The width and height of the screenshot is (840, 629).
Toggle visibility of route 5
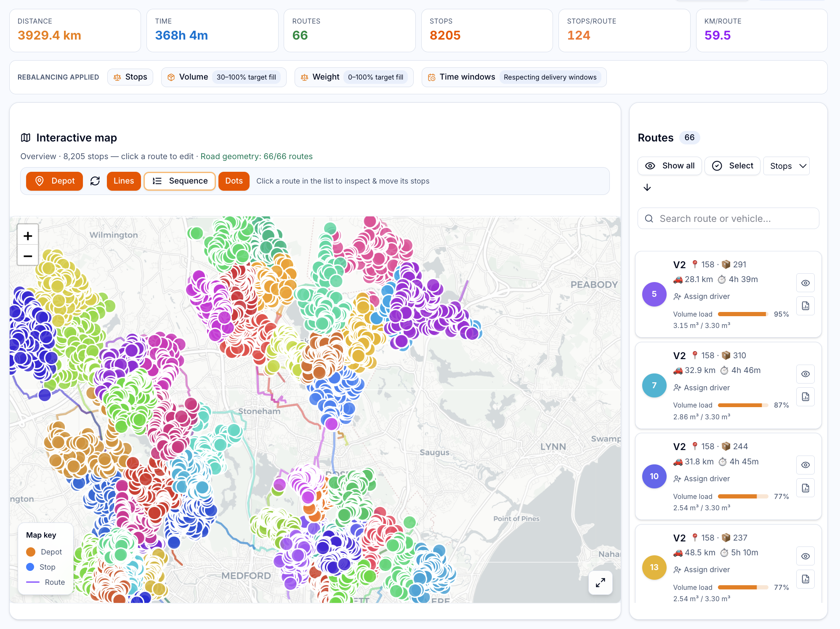click(805, 283)
